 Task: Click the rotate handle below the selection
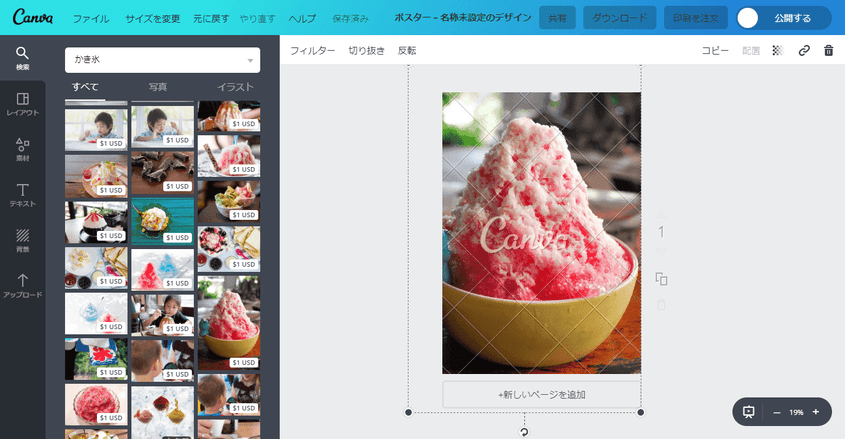(524, 431)
